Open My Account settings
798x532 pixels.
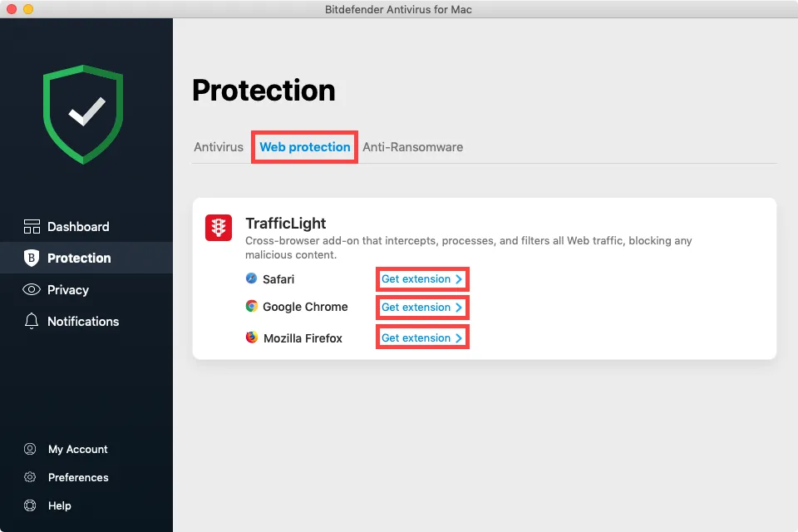[x=30, y=449]
